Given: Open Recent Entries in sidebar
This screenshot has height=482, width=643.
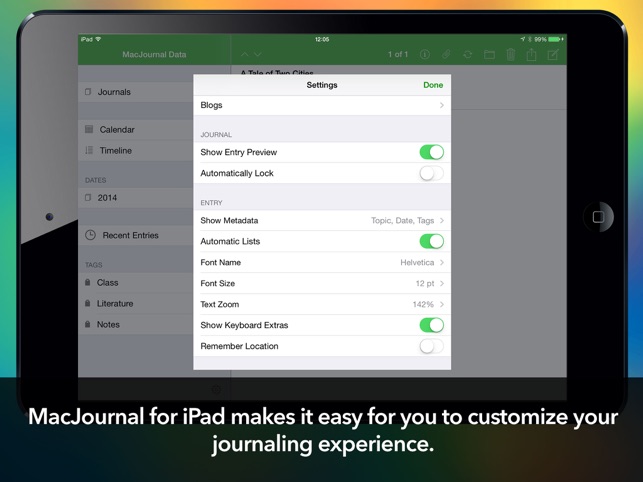Looking at the screenshot, I should pyautogui.click(x=130, y=235).
